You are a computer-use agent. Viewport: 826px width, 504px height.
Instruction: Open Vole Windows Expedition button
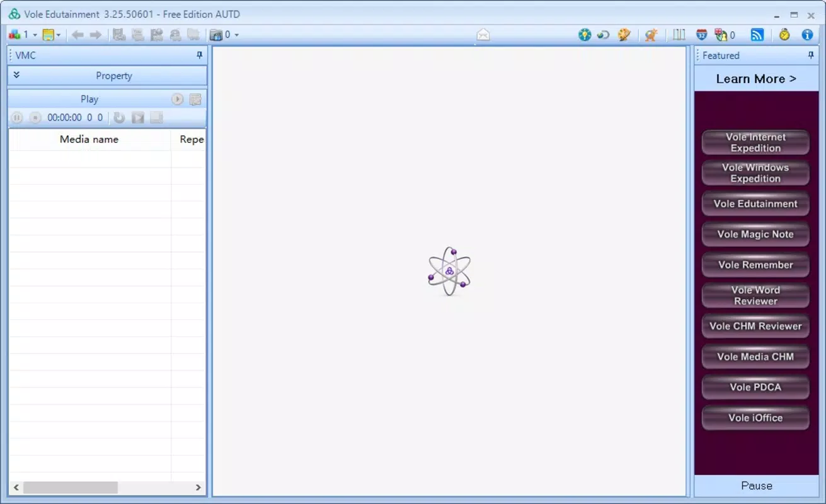[x=755, y=173]
